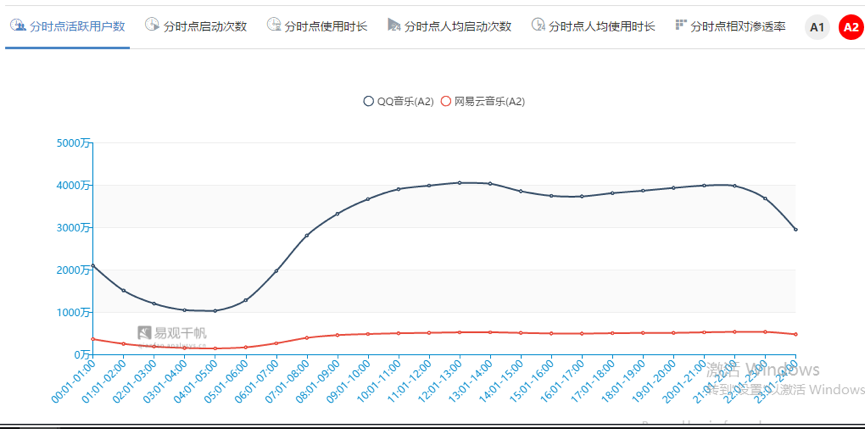Click the icon beside 分时点使用时长

pyautogui.click(x=274, y=25)
